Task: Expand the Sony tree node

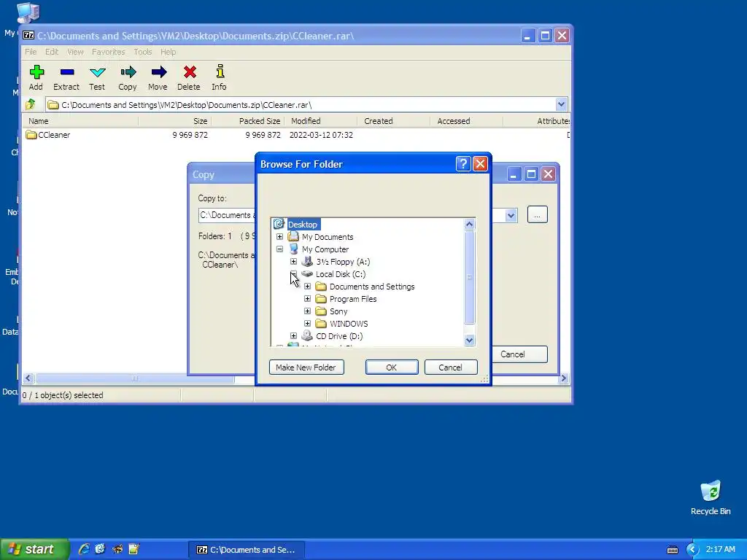Action: 307,311
